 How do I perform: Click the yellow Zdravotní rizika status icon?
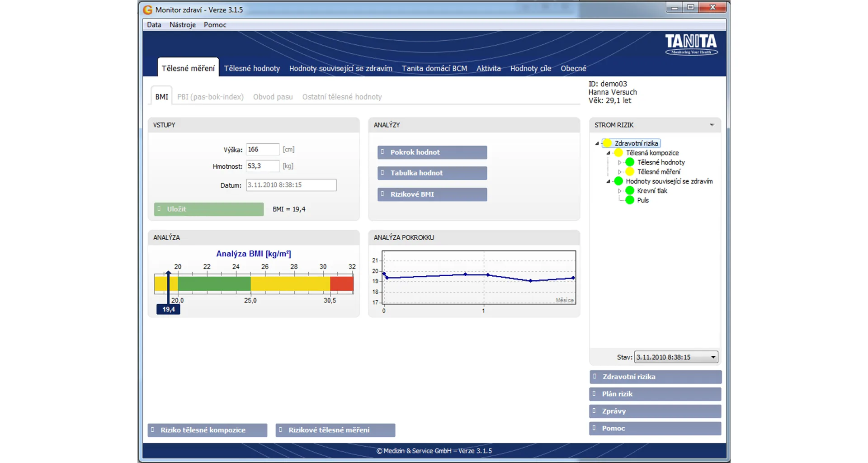tap(607, 143)
